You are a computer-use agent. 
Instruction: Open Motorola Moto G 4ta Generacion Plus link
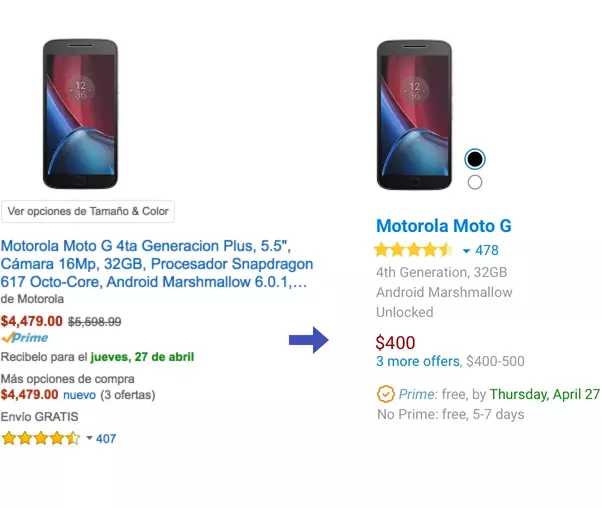pyautogui.click(x=154, y=264)
